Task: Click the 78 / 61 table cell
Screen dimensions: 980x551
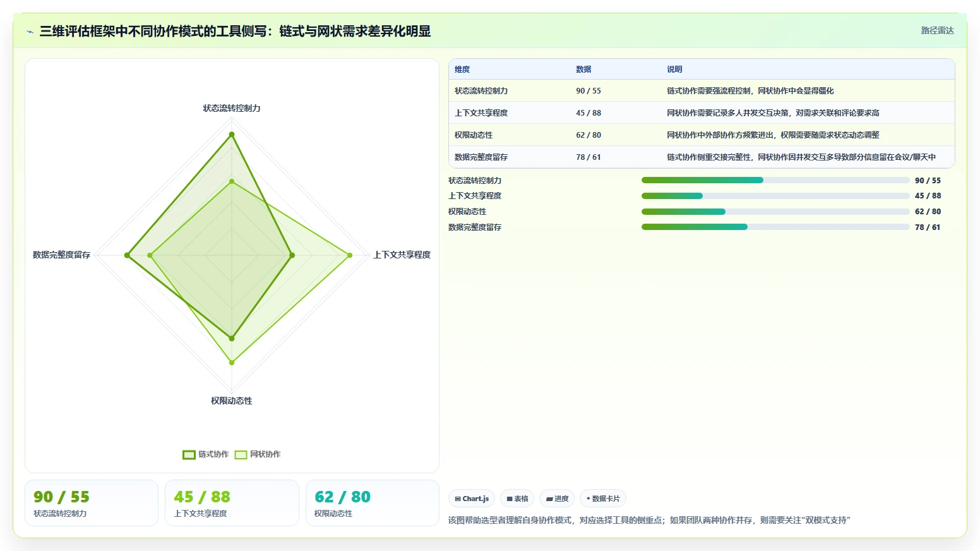Action: [x=589, y=157]
